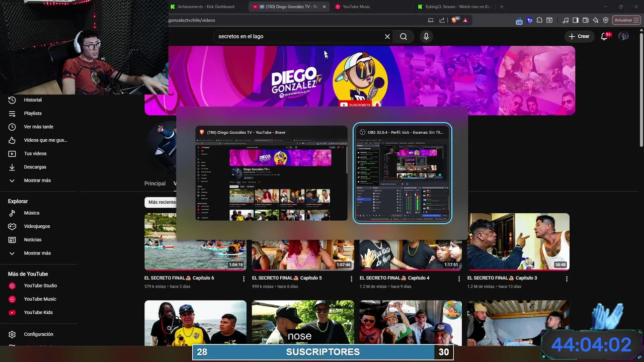Toggle the Brave sidebar panel icon

click(576, 20)
